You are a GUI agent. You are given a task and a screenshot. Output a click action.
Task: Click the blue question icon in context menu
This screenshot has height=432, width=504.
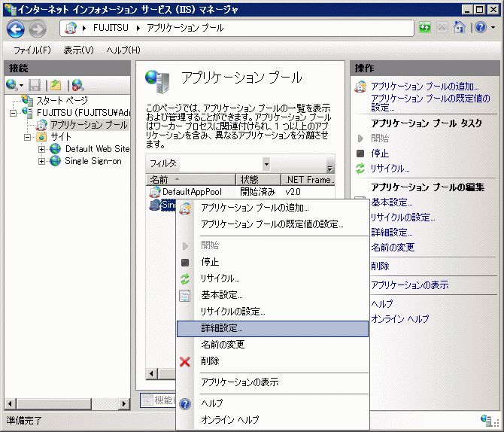[x=185, y=404]
